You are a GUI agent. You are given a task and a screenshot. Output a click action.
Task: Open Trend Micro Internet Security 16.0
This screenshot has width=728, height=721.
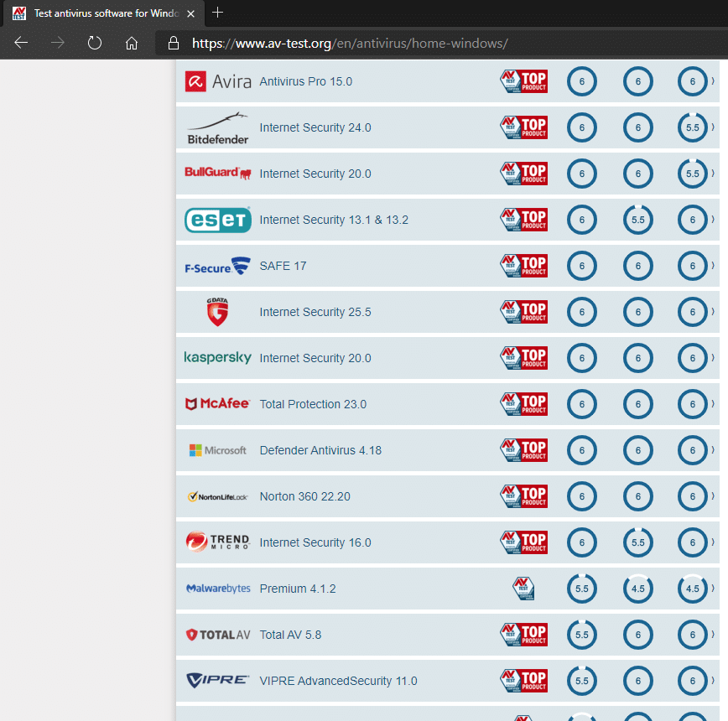[x=315, y=542]
